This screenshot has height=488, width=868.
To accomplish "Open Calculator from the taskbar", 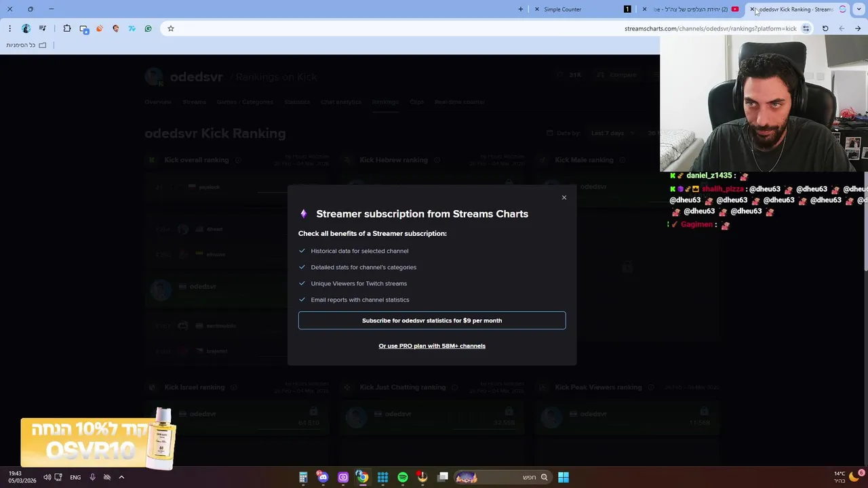I will (303, 477).
